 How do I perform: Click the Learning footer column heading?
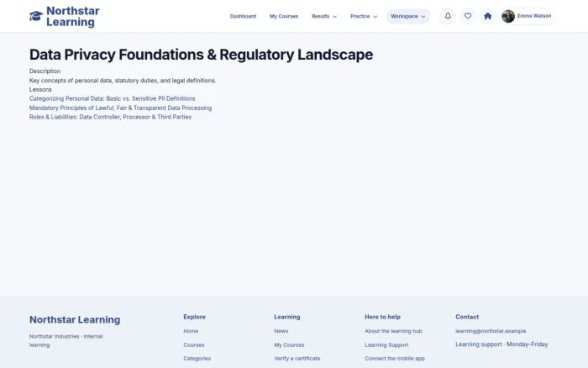[287, 317]
